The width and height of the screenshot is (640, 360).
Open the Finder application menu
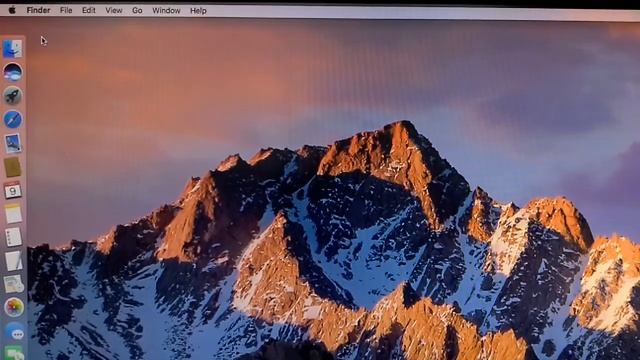[38, 10]
